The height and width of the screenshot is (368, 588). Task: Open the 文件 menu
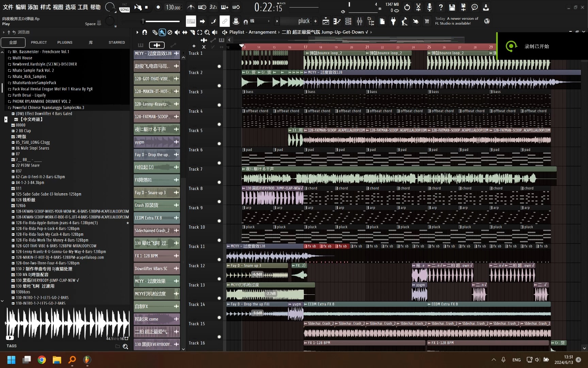pyautogui.click(x=8, y=7)
